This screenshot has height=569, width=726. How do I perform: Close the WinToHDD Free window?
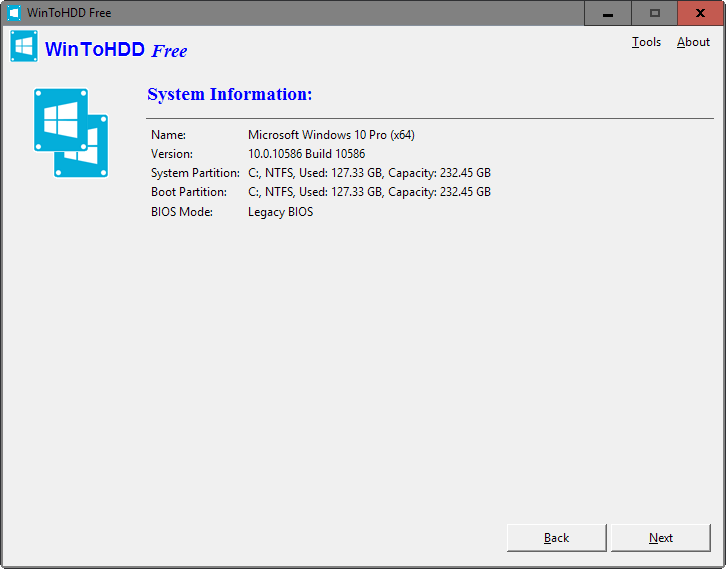click(700, 13)
